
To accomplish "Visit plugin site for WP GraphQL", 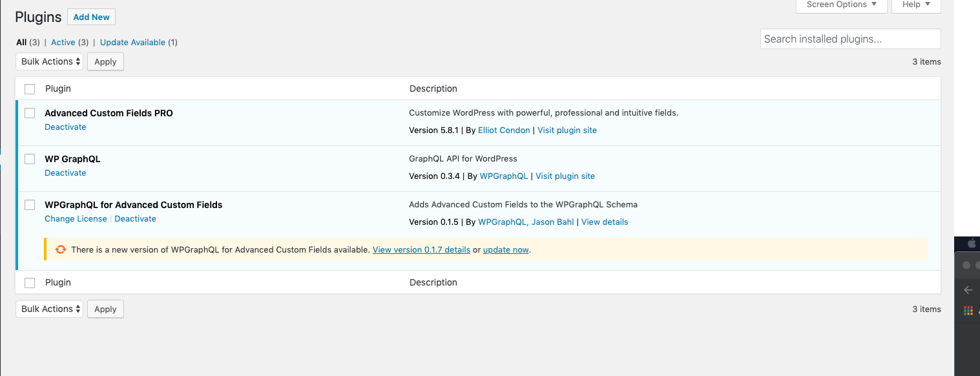I will tap(565, 176).
